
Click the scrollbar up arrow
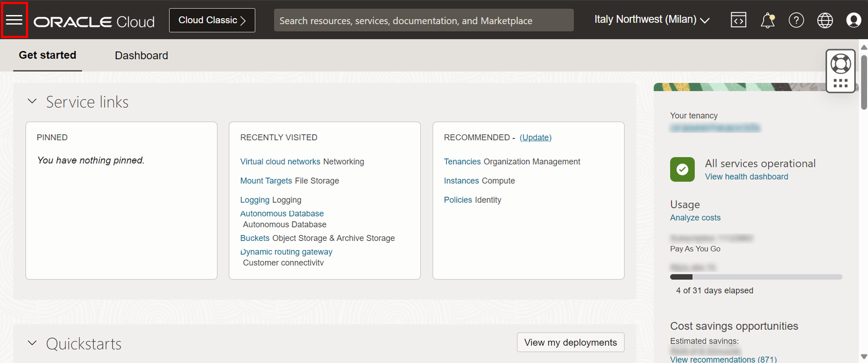pos(864,47)
